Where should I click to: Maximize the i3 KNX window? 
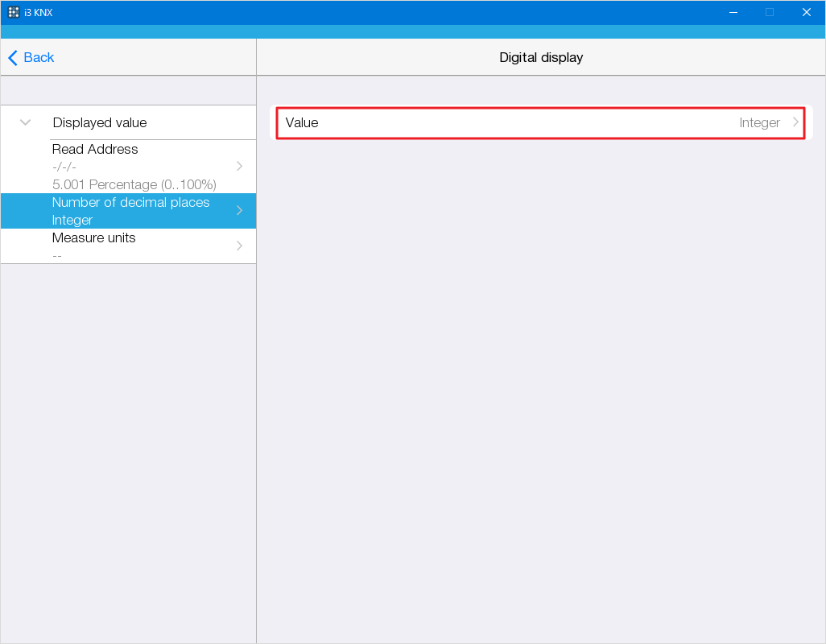coord(770,12)
